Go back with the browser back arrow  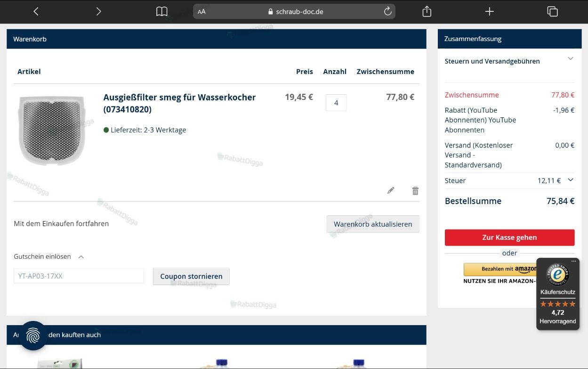click(x=36, y=11)
